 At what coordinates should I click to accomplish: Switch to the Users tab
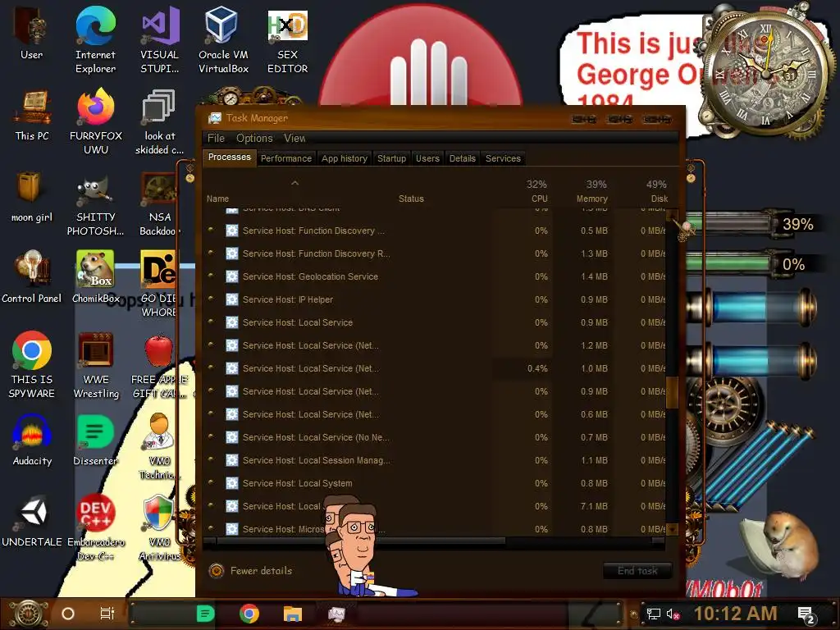click(x=427, y=158)
